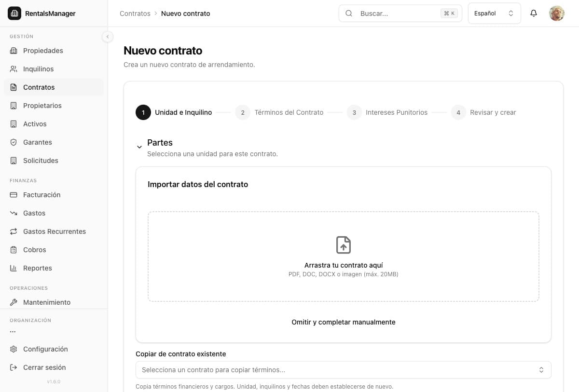Open the notifications bell icon
The height and width of the screenshot is (392, 579).
pos(533,14)
